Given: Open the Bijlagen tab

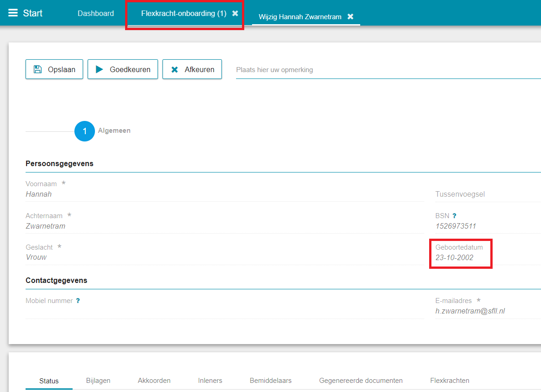Looking at the screenshot, I should [98, 381].
